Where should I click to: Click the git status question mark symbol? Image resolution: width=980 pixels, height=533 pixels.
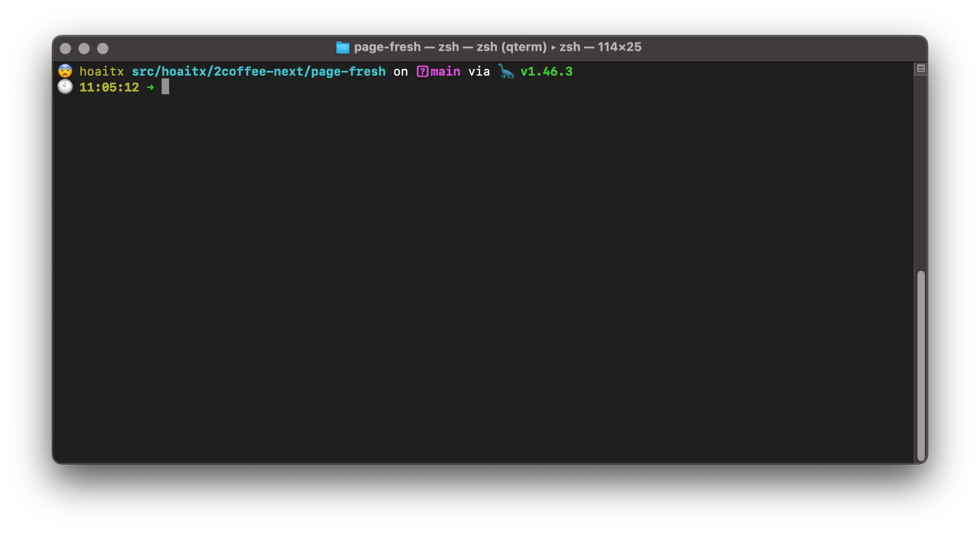click(x=422, y=71)
